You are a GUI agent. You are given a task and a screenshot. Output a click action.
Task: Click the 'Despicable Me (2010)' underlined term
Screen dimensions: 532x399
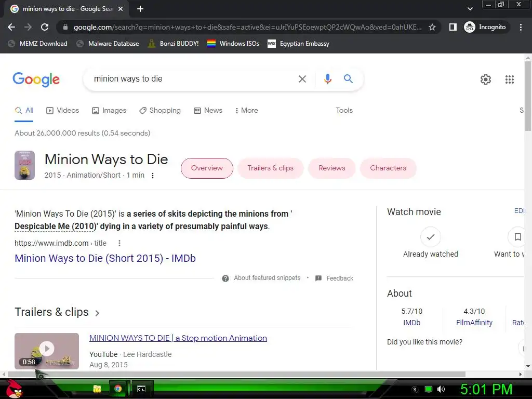point(56,227)
